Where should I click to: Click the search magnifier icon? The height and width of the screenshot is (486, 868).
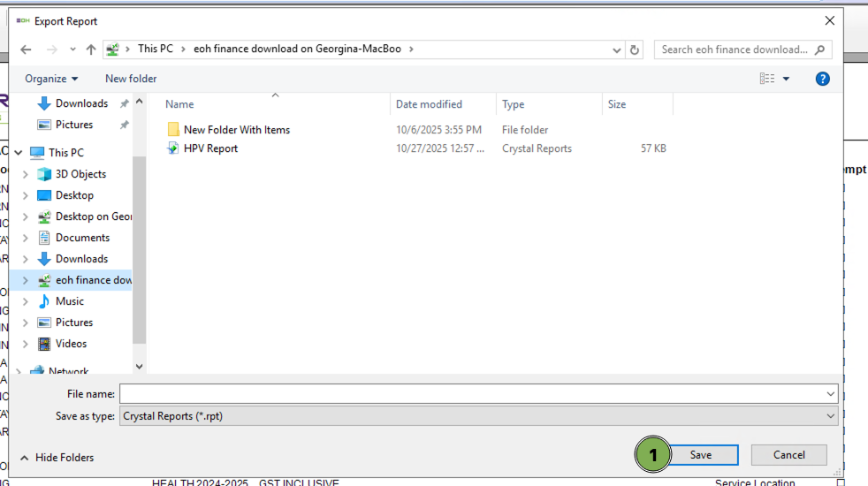pos(819,49)
